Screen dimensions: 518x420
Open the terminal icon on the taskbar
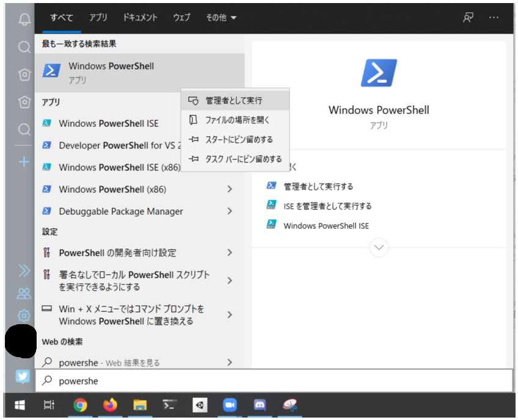[170, 405]
